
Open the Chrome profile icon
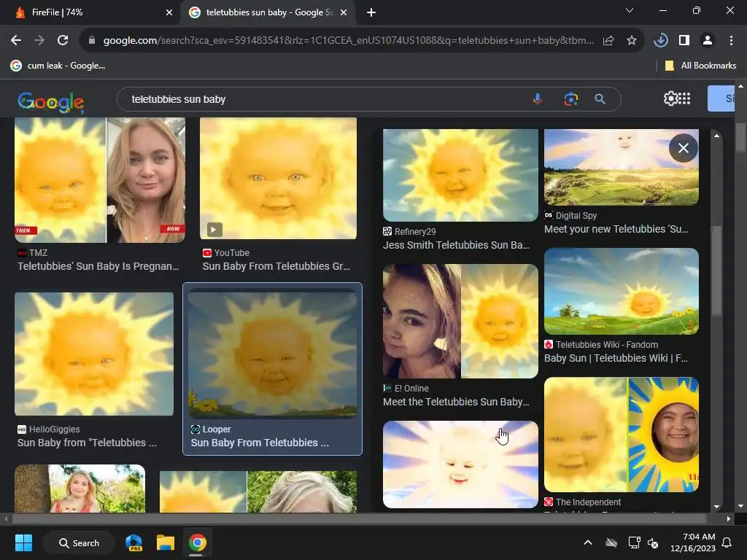pos(708,41)
